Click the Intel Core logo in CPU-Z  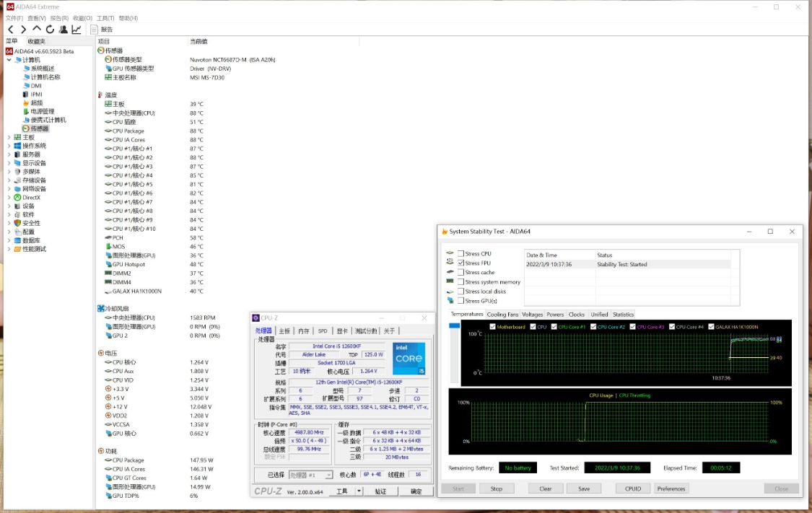(x=409, y=359)
